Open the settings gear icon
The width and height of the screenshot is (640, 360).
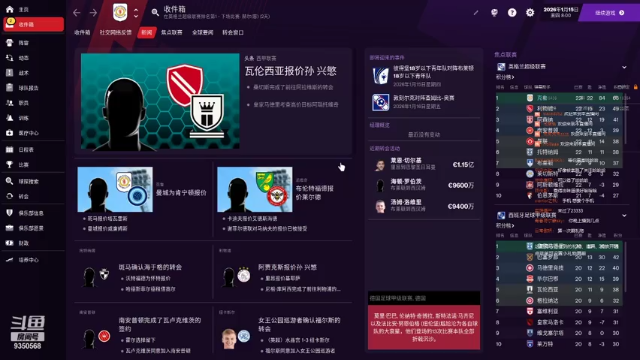click(530, 13)
